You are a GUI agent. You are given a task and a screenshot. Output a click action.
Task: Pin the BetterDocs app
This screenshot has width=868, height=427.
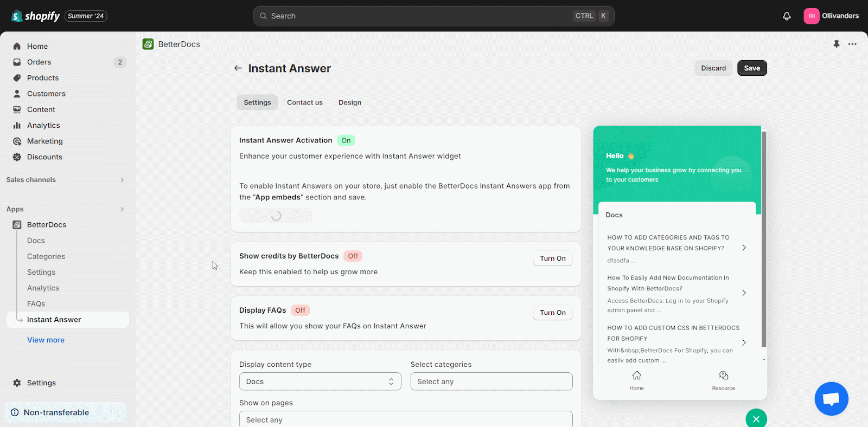[x=837, y=44]
